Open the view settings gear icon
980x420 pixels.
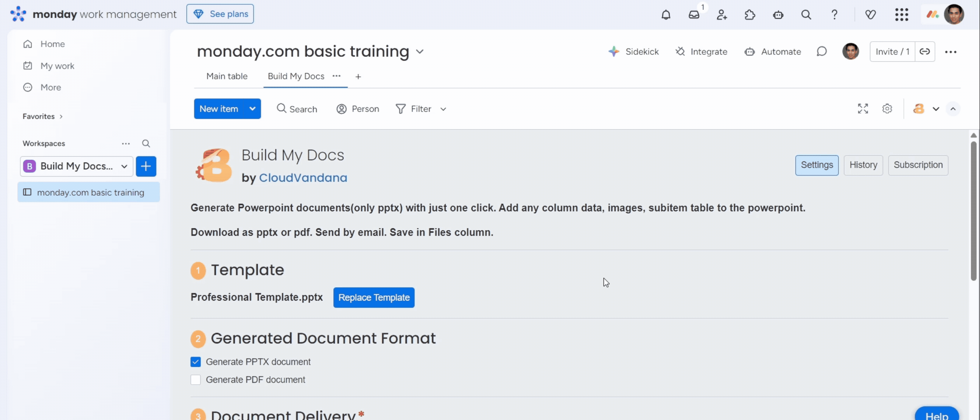pos(887,108)
